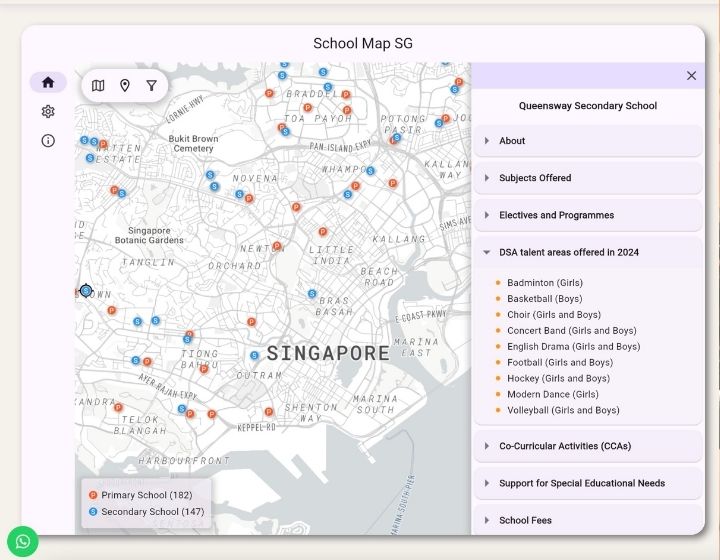Open the WhatsApp chat button

coord(23,541)
